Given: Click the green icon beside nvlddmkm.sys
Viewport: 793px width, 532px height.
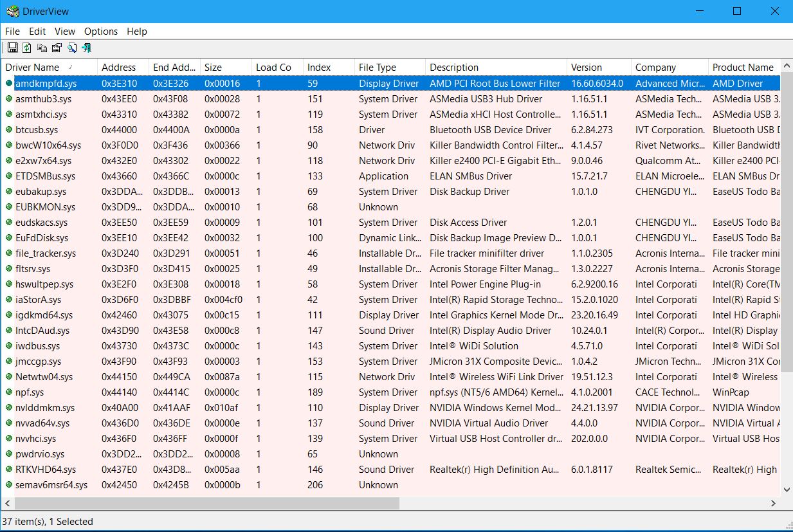Looking at the screenshot, I should (x=9, y=408).
